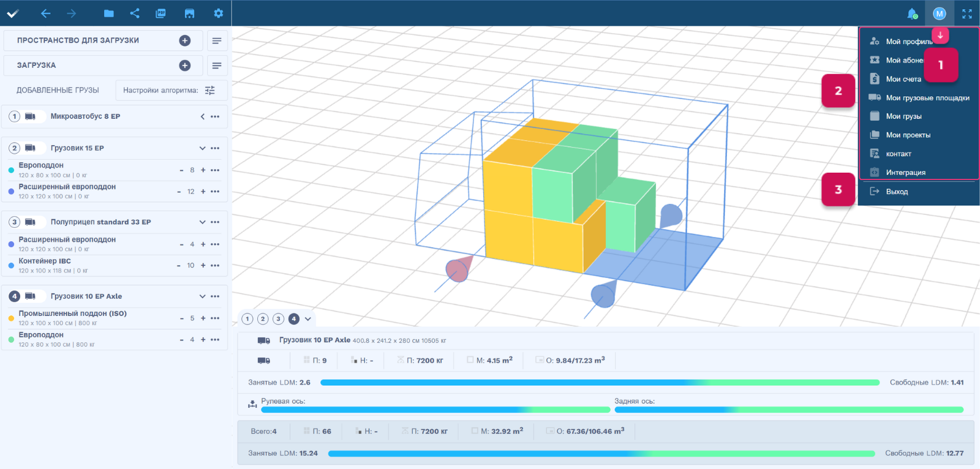Open the notifications bell

[x=912, y=13]
